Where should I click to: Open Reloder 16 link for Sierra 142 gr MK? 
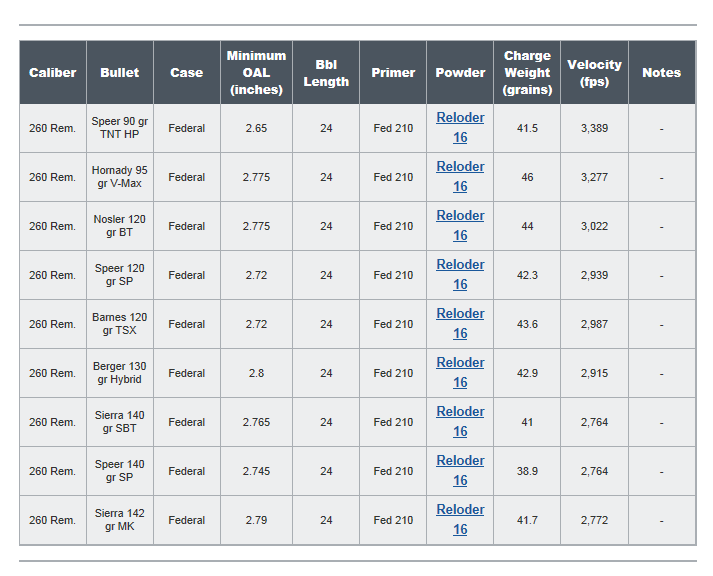[x=460, y=520]
